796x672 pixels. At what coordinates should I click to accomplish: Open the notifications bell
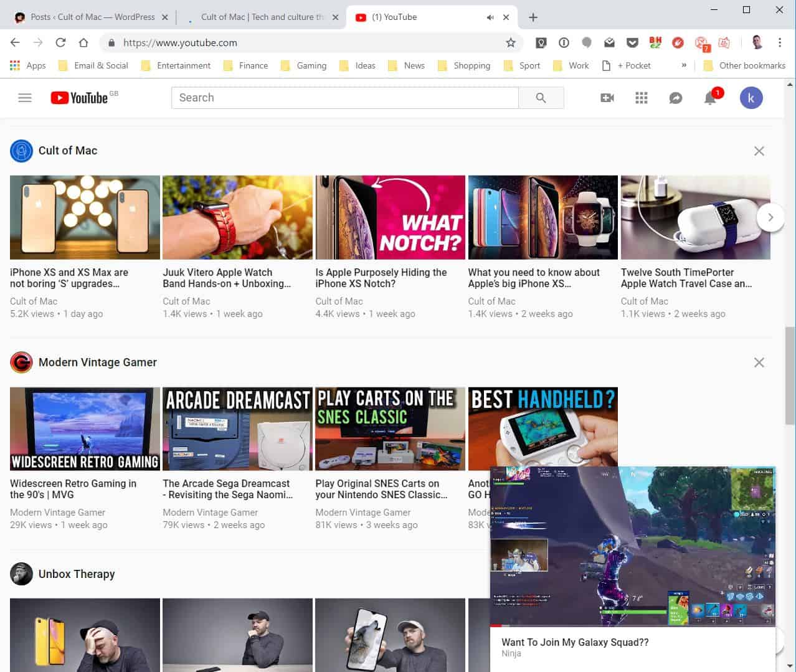710,98
